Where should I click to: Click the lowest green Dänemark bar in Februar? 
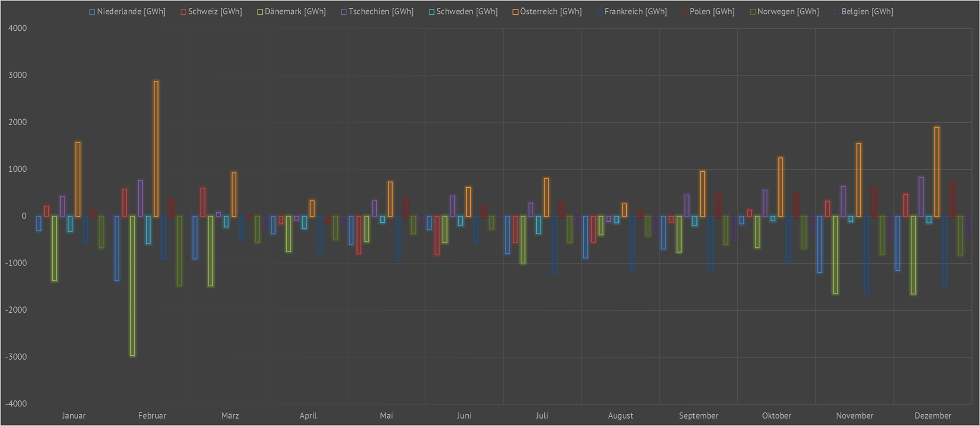(x=132, y=286)
